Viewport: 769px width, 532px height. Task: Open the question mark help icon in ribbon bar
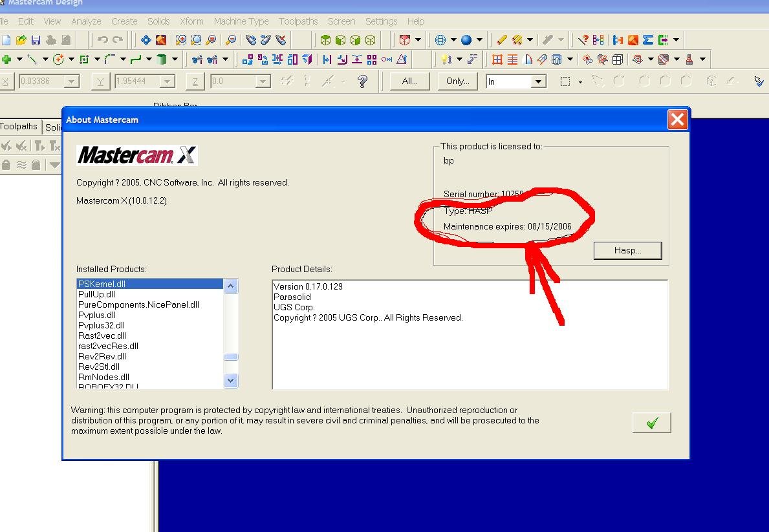[x=362, y=81]
